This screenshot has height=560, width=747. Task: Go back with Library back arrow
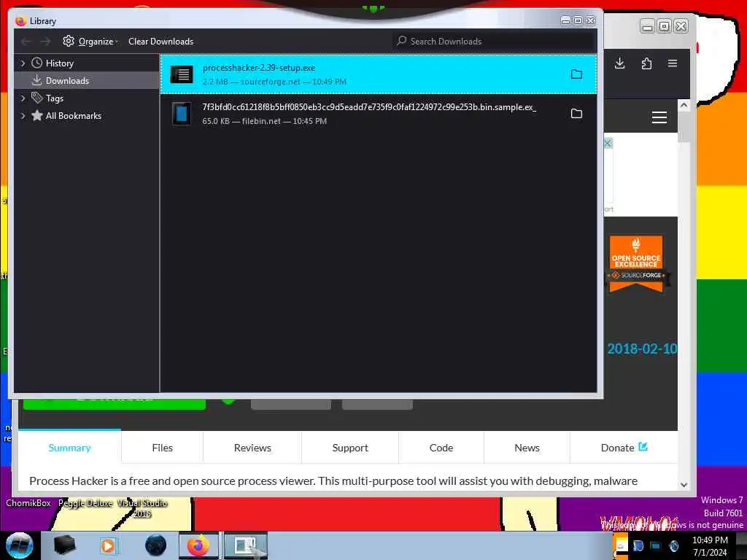click(x=26, y=42)
